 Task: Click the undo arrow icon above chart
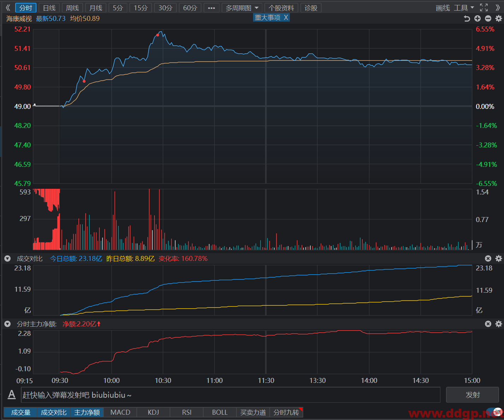467,18
